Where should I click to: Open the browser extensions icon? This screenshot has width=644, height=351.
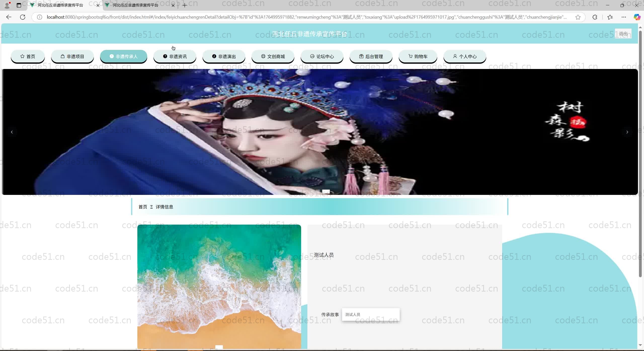[x=595, y=17]
